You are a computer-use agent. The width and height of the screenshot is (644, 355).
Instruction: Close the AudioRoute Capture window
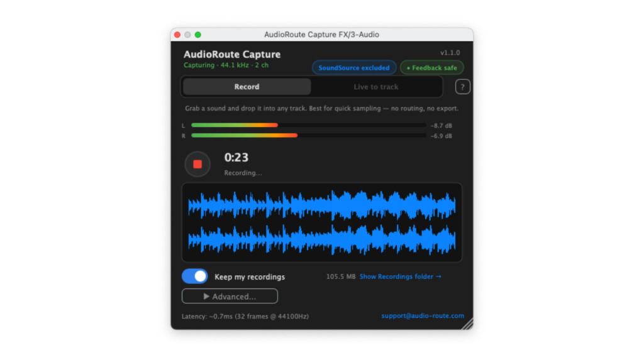coord(177,35)
